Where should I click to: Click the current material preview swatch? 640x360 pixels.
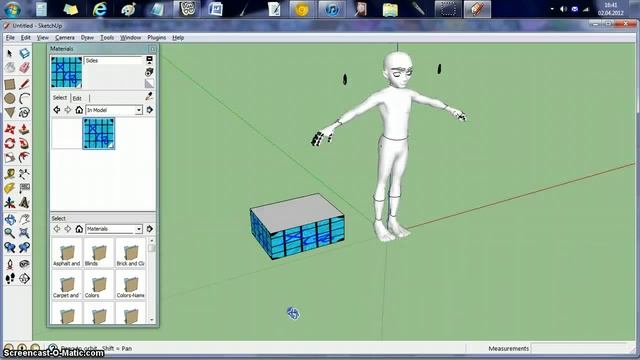(67, 72)
